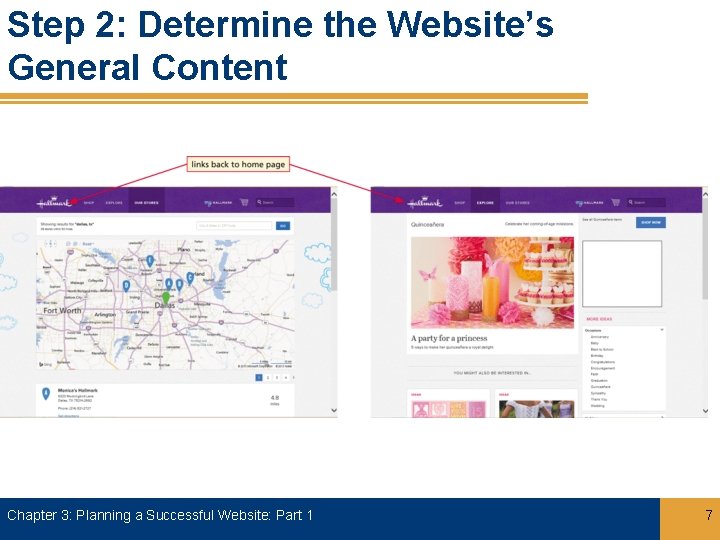Click blue GO button in store locator
The height and width of the screenshot is (540, 720).
(x=283, y=225)
